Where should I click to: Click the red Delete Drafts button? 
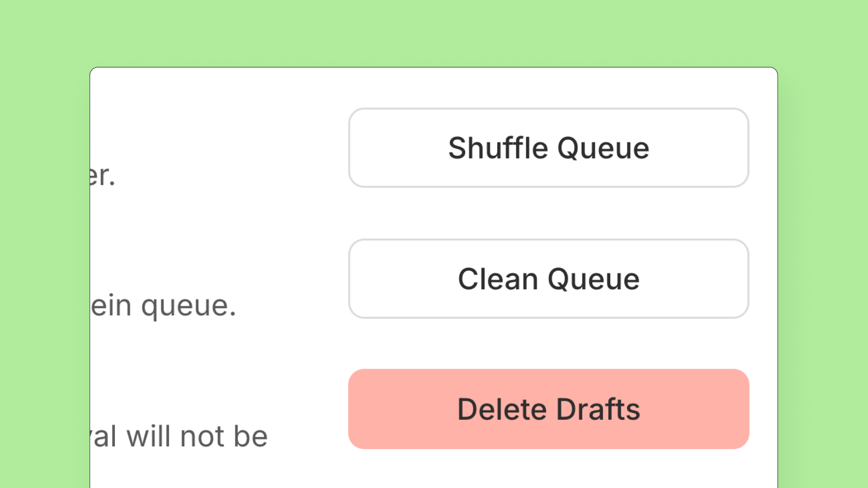[548, 409]
